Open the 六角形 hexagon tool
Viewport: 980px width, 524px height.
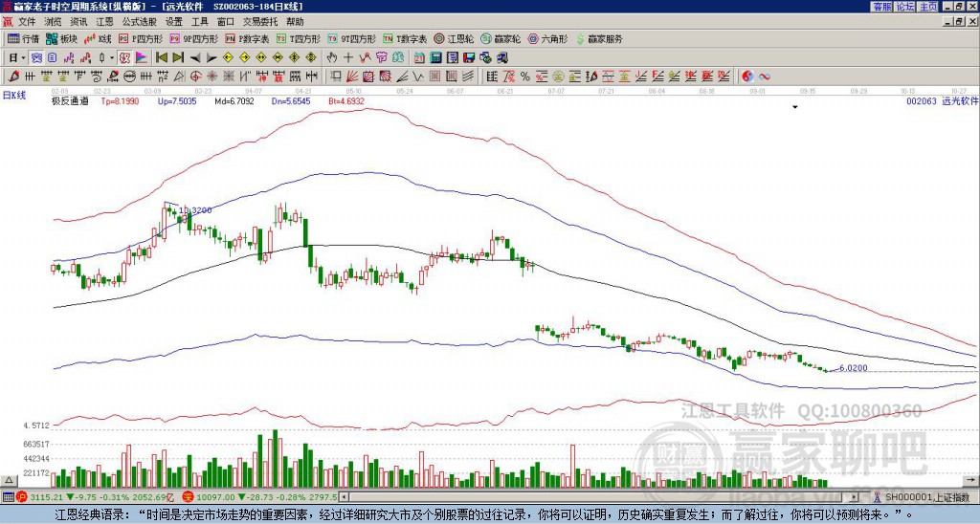coord(548,38)
